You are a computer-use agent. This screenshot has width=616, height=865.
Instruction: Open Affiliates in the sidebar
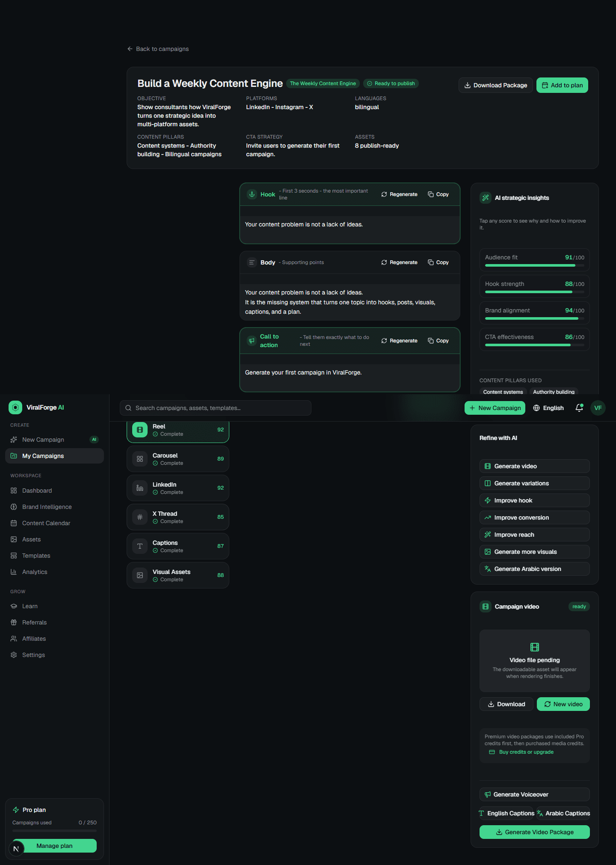point(54,639)
